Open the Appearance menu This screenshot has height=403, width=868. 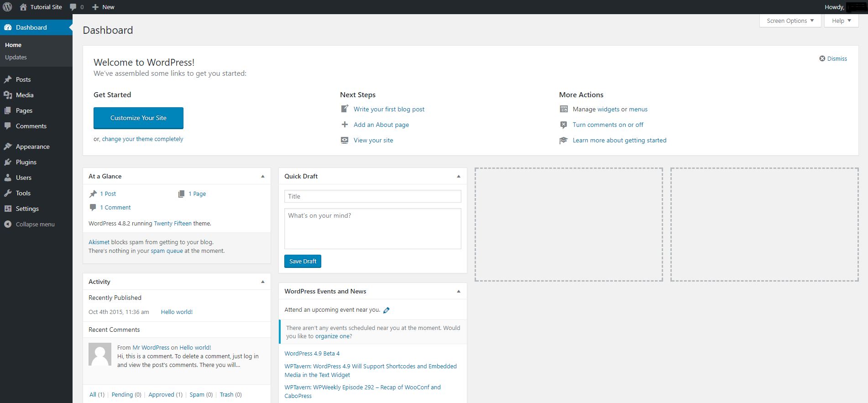coord(36,147)
